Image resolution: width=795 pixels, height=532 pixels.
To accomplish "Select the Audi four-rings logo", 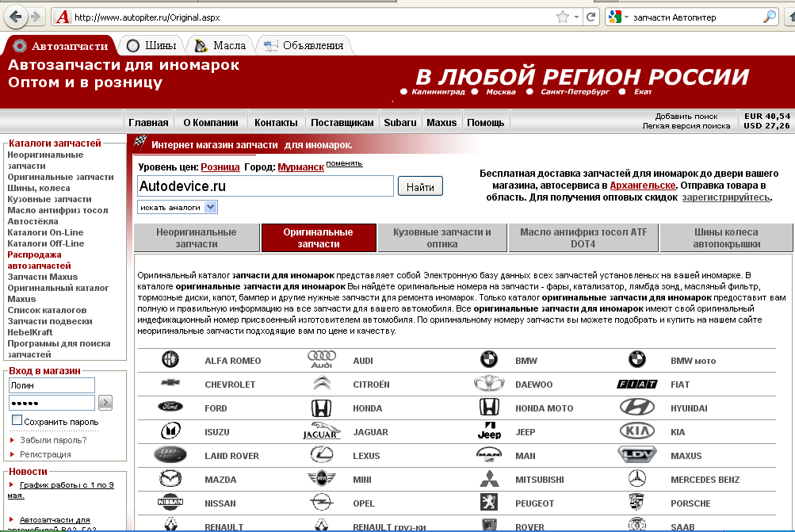I will [x=322, y=359].
